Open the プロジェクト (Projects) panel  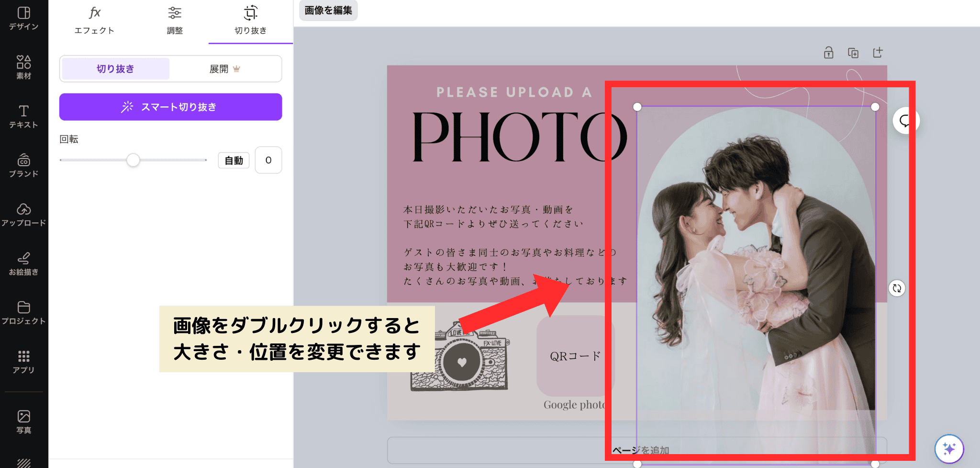(23, 313)
